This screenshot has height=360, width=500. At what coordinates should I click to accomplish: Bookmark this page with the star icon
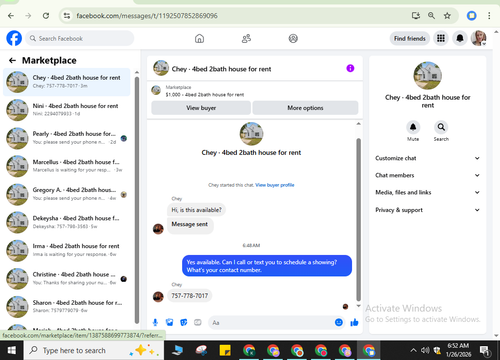447,16
